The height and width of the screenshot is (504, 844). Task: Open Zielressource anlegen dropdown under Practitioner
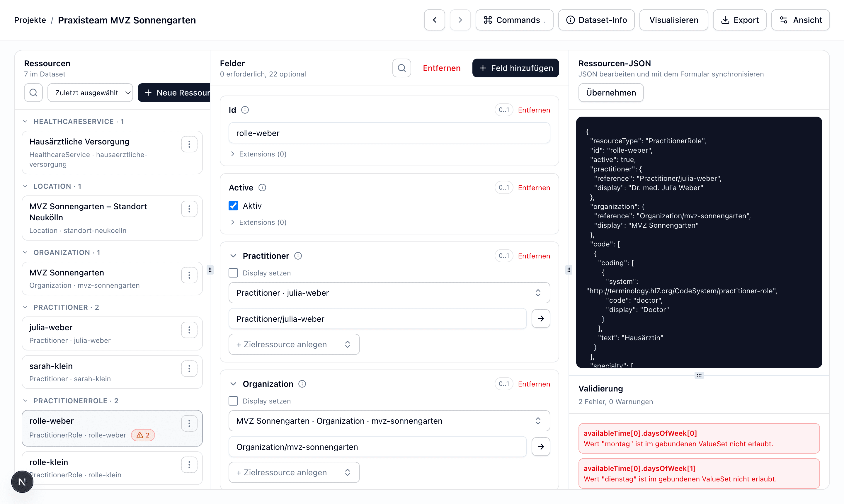[x=294, y=344]
